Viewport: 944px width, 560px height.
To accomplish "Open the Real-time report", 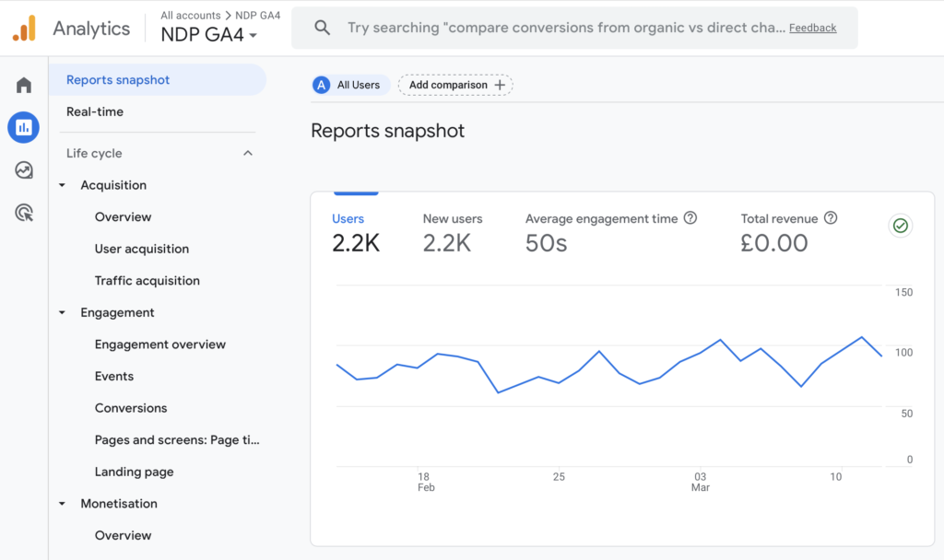I will (x=95, y=111).
